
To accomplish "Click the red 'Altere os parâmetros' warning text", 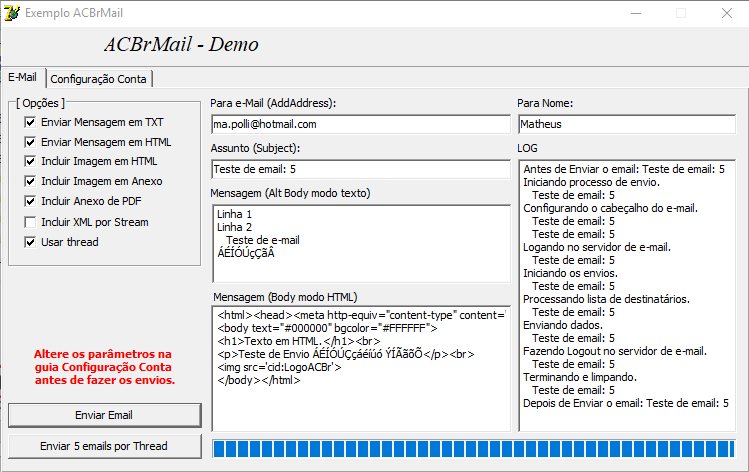I will [104, 367].
